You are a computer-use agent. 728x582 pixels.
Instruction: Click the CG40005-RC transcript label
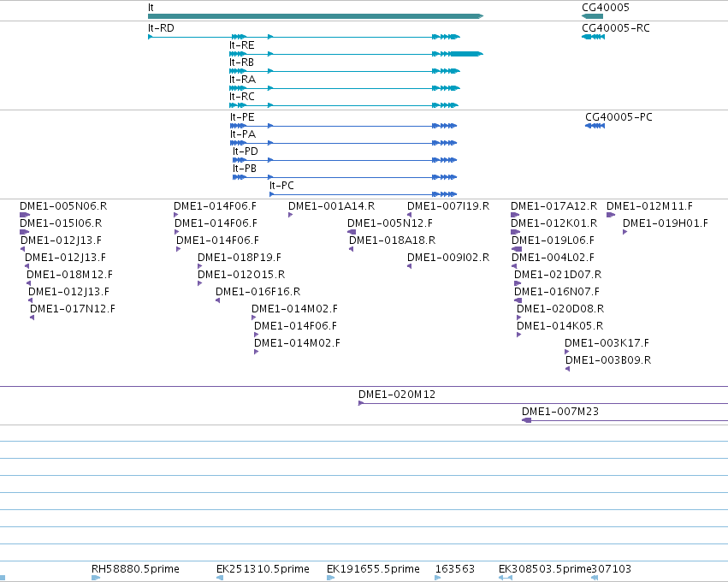(x=616, y=28)
